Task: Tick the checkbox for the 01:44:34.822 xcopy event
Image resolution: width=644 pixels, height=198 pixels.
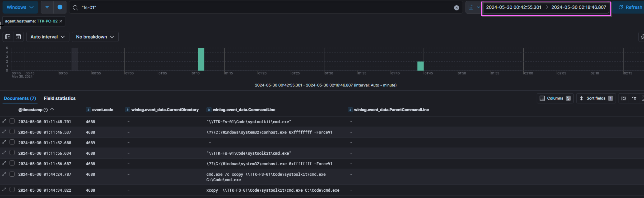Action: pos(12,190)
